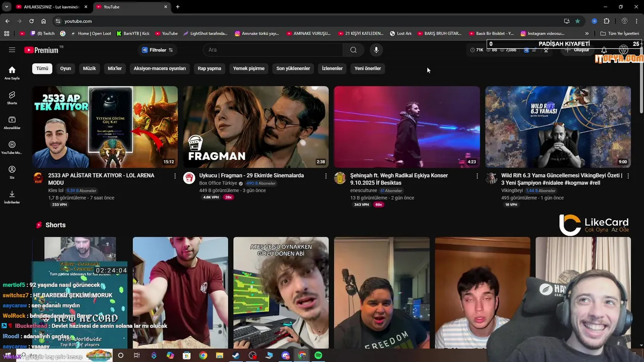Open Steam from the taskbar
Image resolution: width=644 pixels, height=362 pixels.
pyautogui.click(x=235, y=355)
